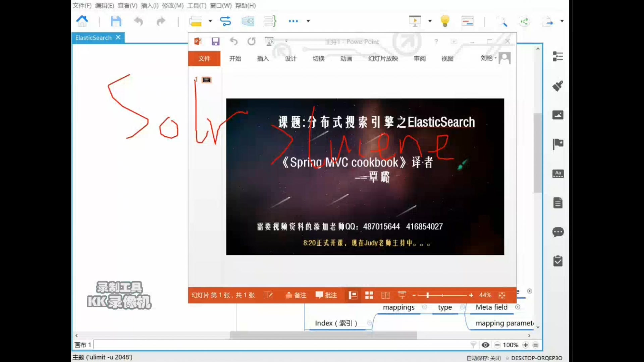This screenshot has width=644, height=362.
Task: Start presentation mode in the XMind toolbar
Action: 415,21
